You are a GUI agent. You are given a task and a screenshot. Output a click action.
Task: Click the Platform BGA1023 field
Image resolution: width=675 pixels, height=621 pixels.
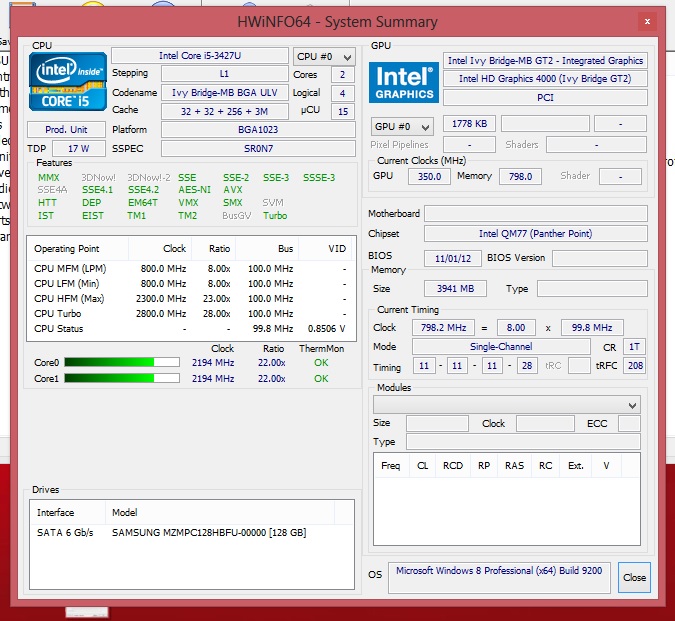click(258, 130)
